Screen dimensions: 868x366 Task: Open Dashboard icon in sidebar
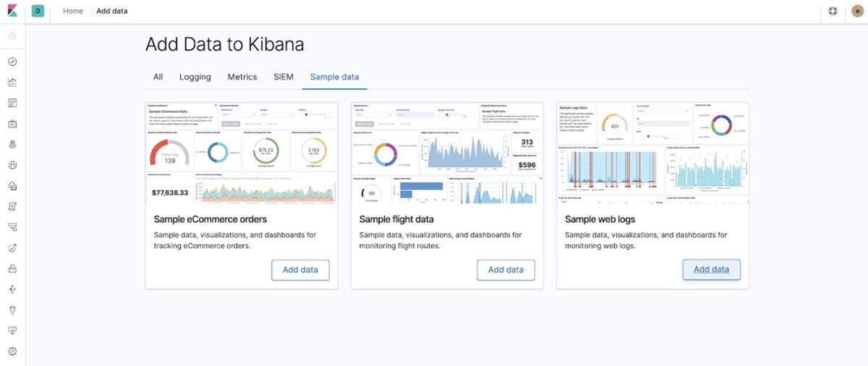pos(12,103)
